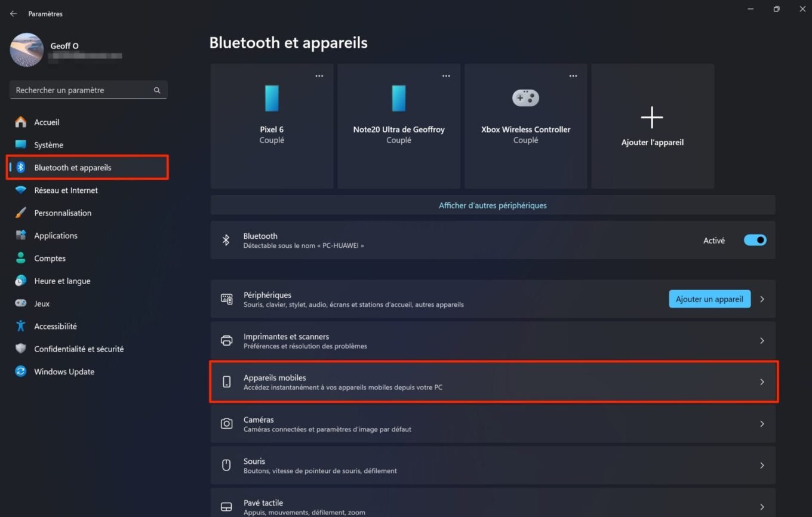Click the mouse icon in Souris row
The width and height of the screenshot is (812, 517).
pos(227,465)
